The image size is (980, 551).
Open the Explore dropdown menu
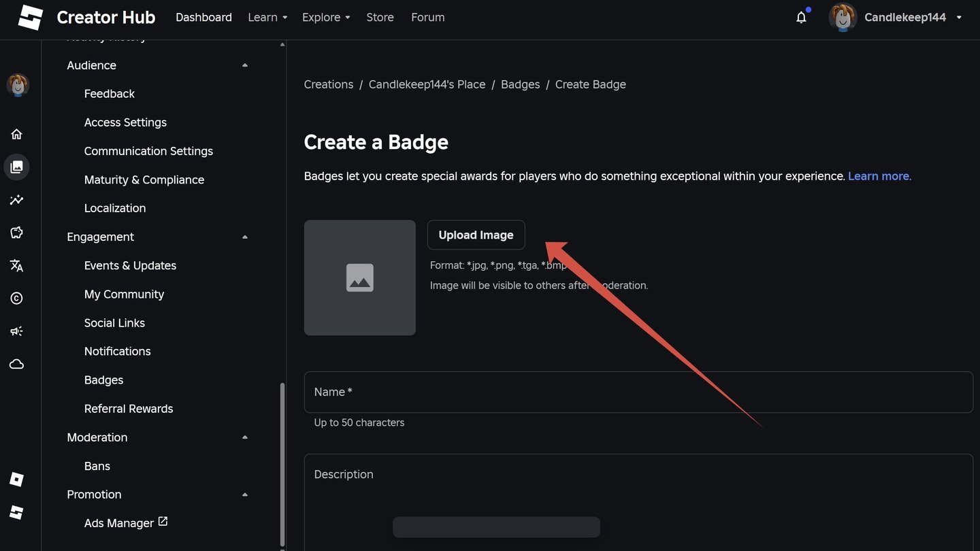click(326, 18)
